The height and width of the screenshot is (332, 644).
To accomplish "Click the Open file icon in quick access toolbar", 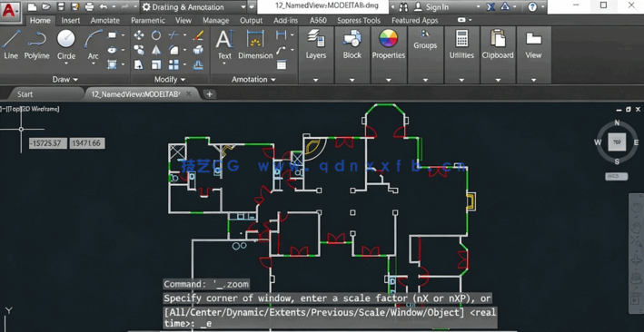I will click(46, 6).
